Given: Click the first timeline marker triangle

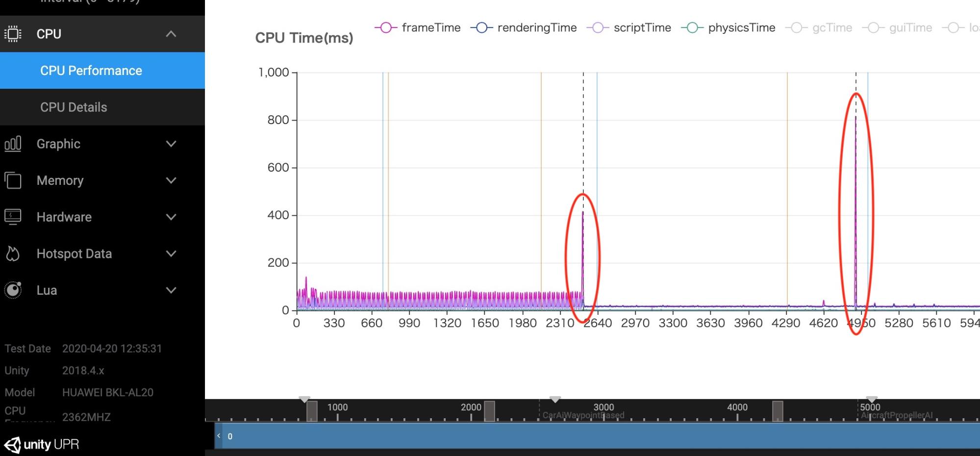Looking at the screenshot, I should tap(304, 400).
